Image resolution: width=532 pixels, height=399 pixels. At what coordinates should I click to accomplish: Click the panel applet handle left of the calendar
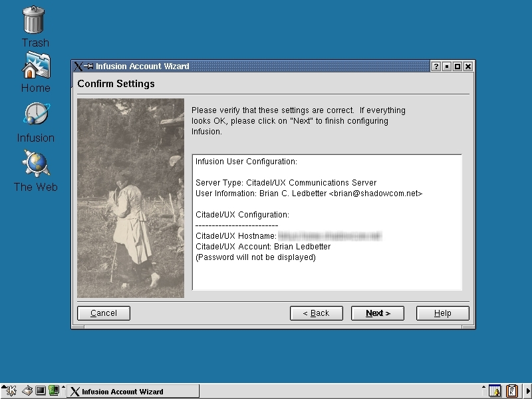pos(484,391)
